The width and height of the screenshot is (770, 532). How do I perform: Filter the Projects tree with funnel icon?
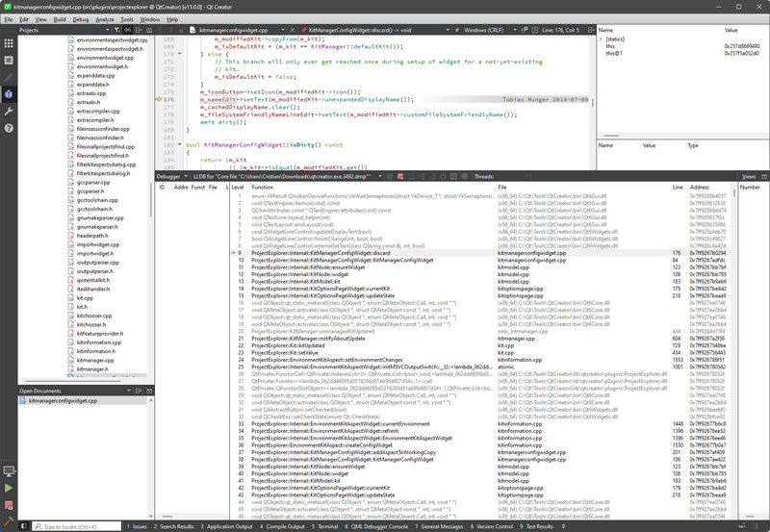click(x=116, y=30)
